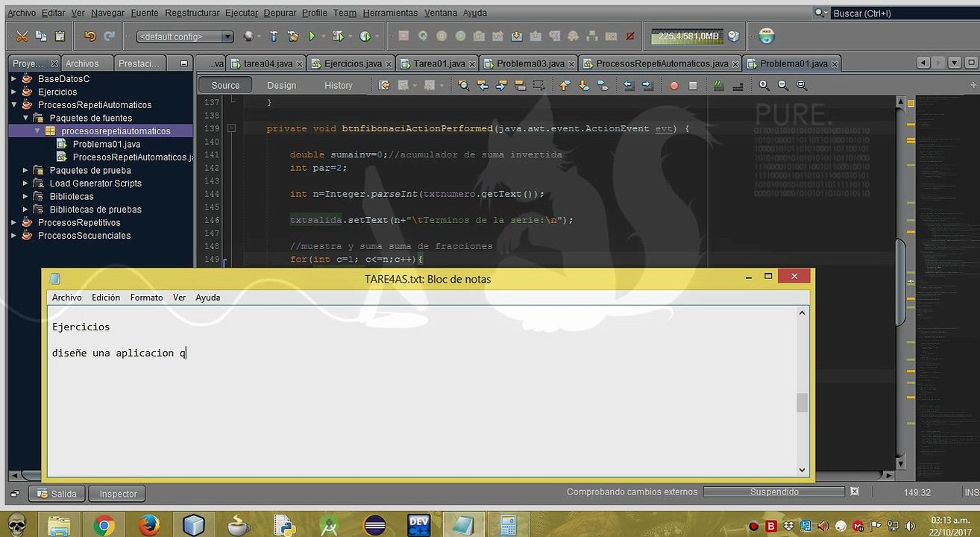Viewport: 980px width, 537px height.
Task: Click the Suspendido progress bar
Action: point(774,492)
